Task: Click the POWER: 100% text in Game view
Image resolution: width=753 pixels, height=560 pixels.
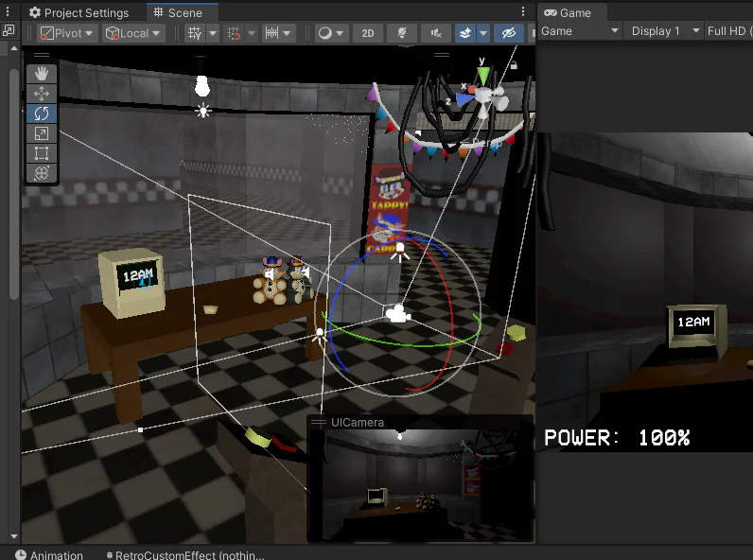Action: pos(617,438)
